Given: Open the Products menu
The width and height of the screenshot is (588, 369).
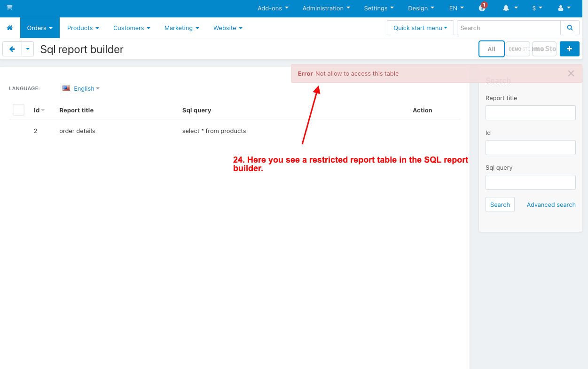Looking at the screenshot, I should [x=83, y=28].
